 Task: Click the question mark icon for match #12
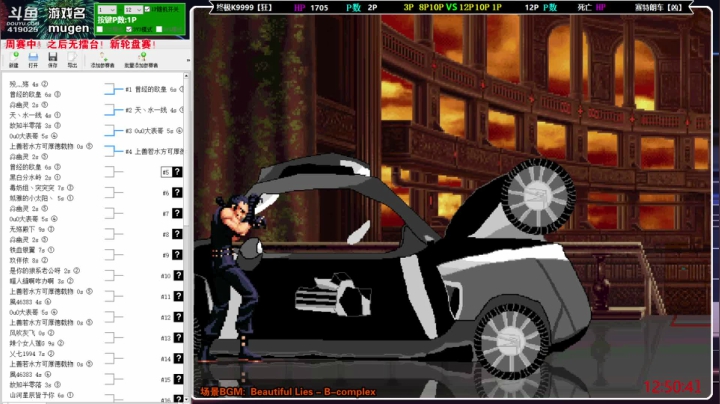[x=177, y=317]
